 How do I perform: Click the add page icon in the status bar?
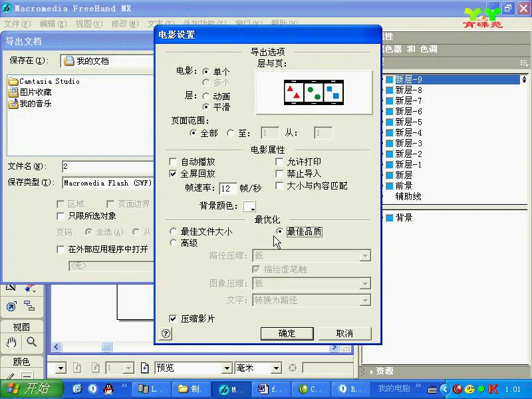144,368
